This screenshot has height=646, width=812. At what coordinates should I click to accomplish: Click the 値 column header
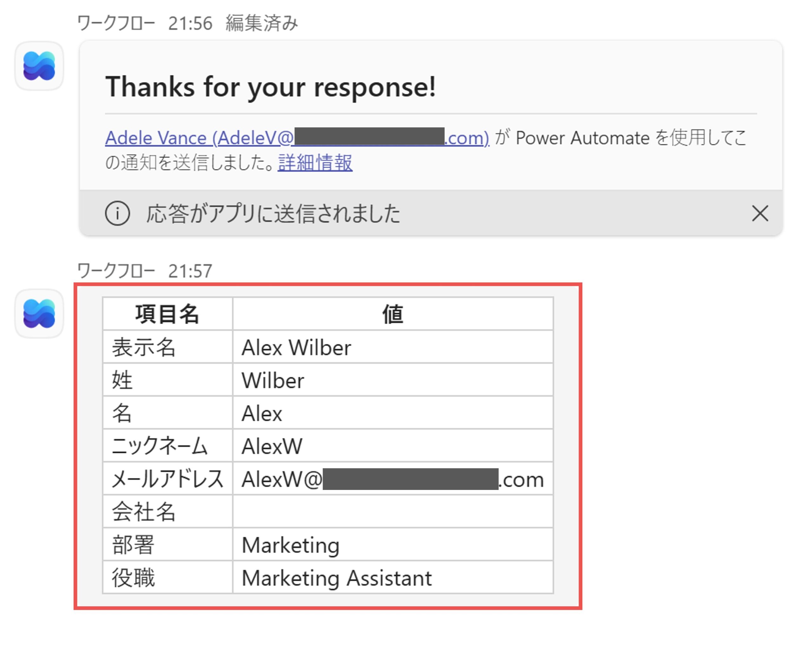[x=393, y=314]
